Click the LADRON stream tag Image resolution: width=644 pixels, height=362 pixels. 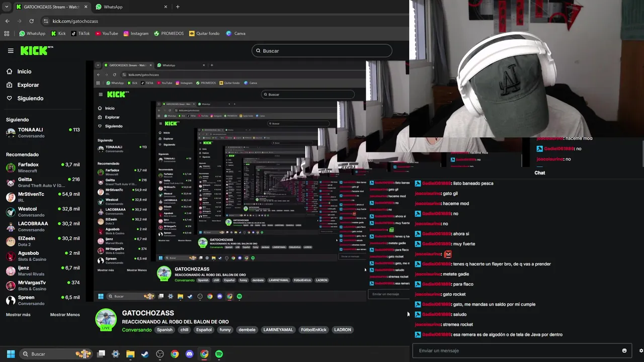[x=343, y=330]
